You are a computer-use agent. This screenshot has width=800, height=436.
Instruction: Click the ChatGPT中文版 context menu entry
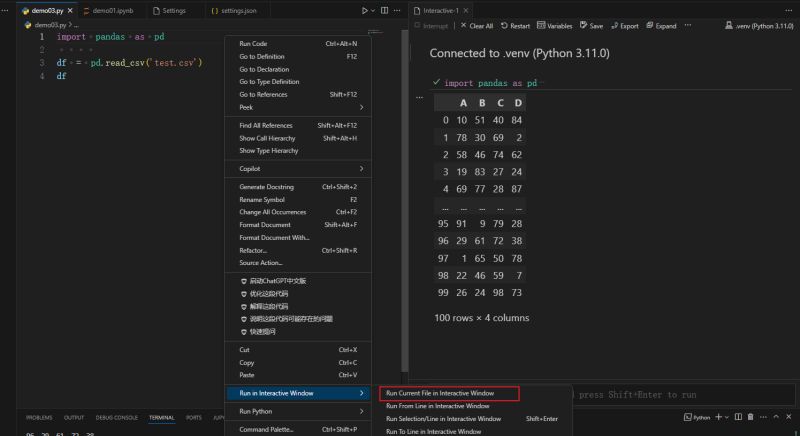tap(298, 281)
